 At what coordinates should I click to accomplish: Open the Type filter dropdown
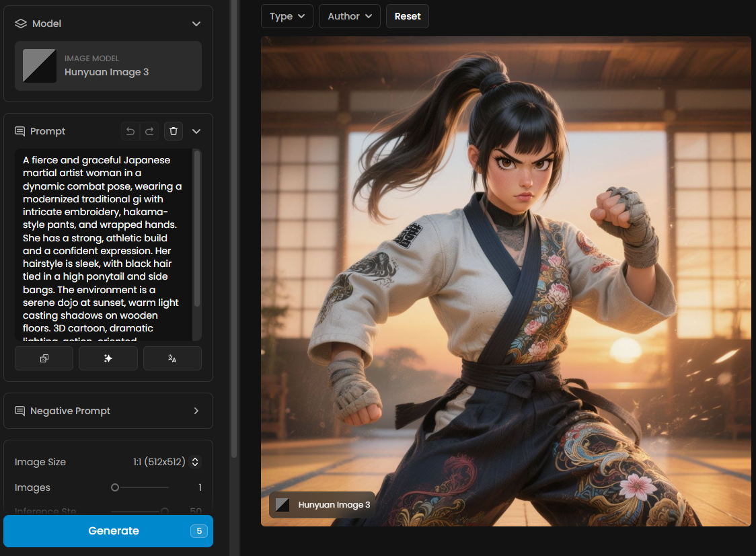point(287,16)
